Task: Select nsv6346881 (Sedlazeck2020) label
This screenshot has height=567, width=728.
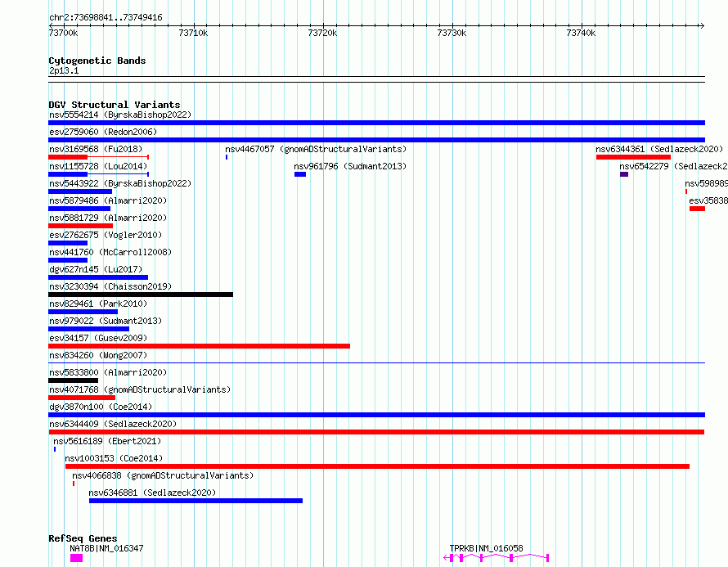Action: [x=152, y=493]
